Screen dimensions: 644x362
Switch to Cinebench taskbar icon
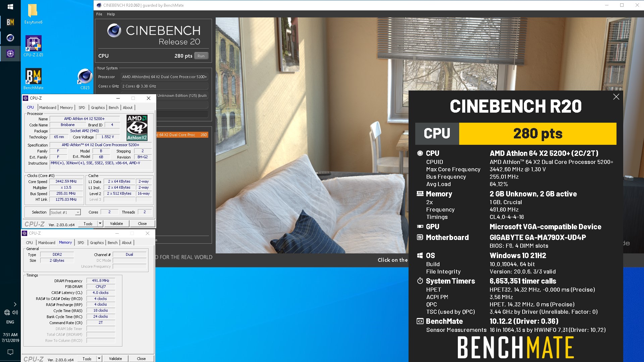coord(10,38)
